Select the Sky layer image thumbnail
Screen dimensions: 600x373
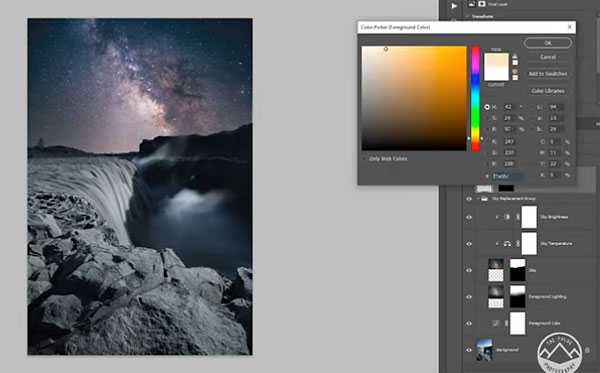pos(496,270)
